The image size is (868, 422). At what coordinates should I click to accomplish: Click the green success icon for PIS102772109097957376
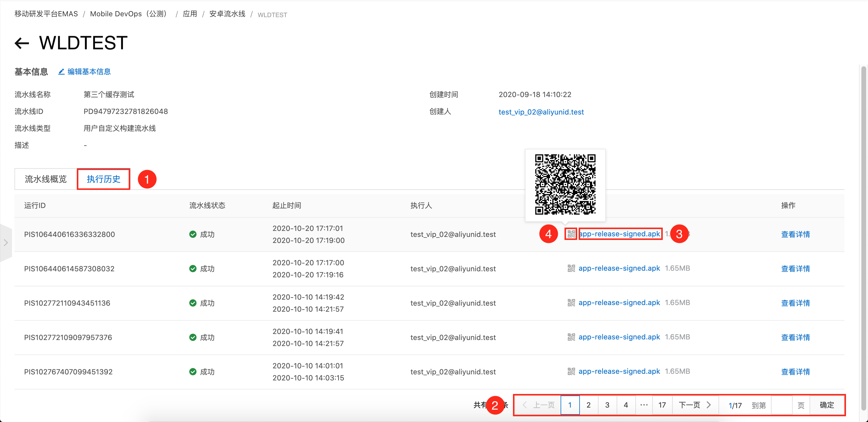point(193,337)
